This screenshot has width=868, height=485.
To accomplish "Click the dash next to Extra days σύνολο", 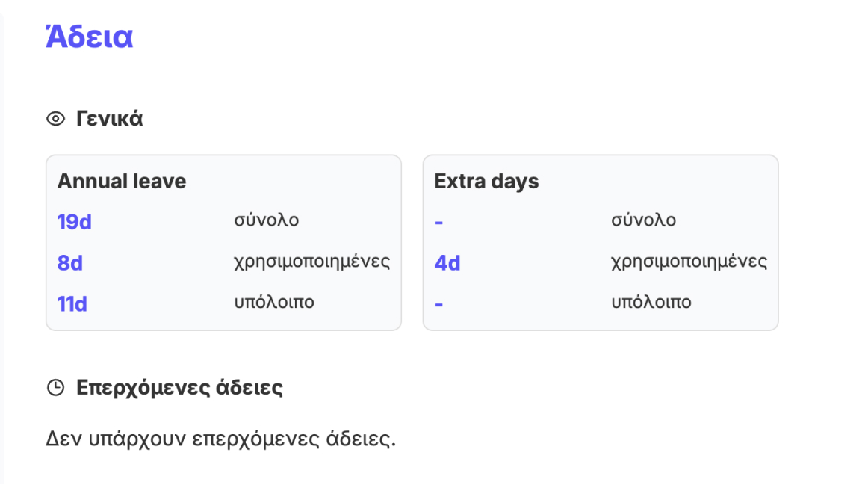I will click(439, 221).
